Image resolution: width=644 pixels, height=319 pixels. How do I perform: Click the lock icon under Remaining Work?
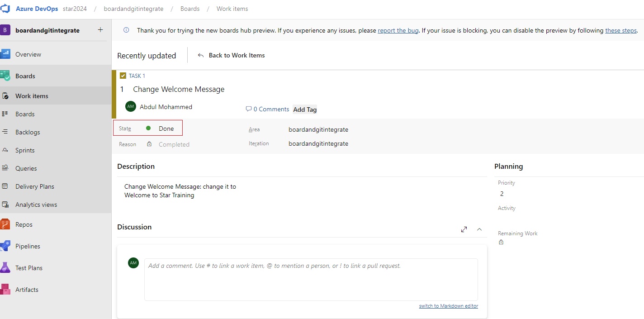click(x=501, y=242)
